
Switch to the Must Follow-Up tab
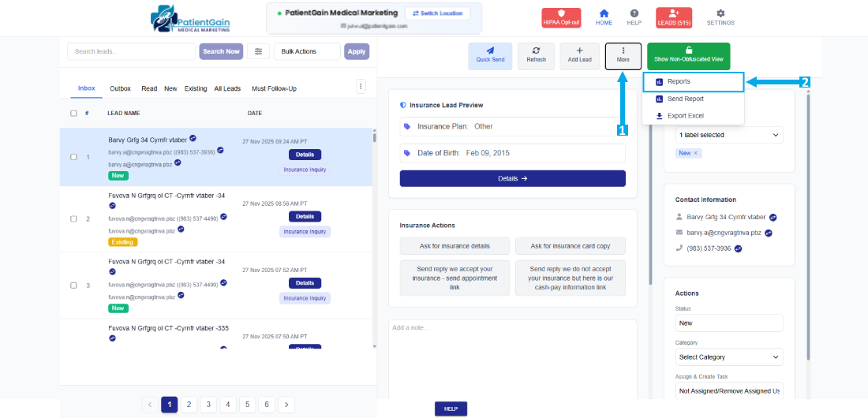click(274, 88)
